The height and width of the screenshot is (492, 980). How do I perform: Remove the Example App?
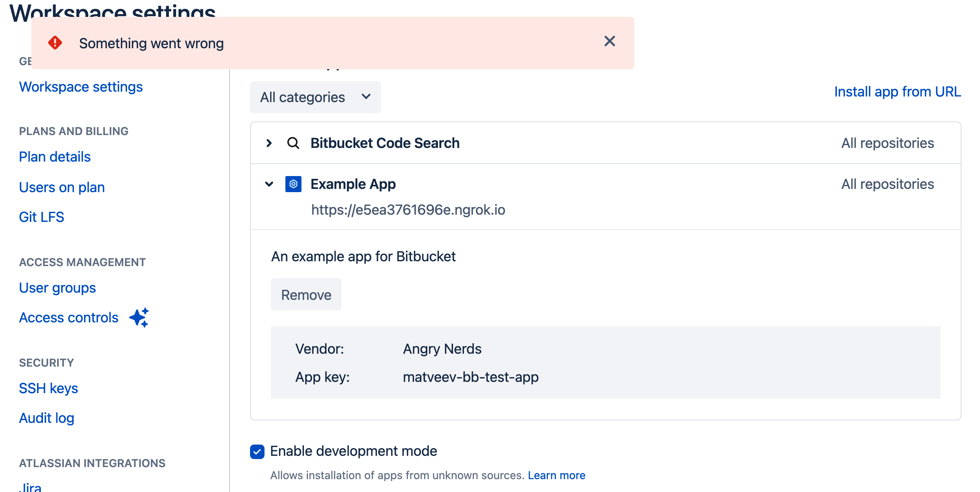(x=306, y=294)
